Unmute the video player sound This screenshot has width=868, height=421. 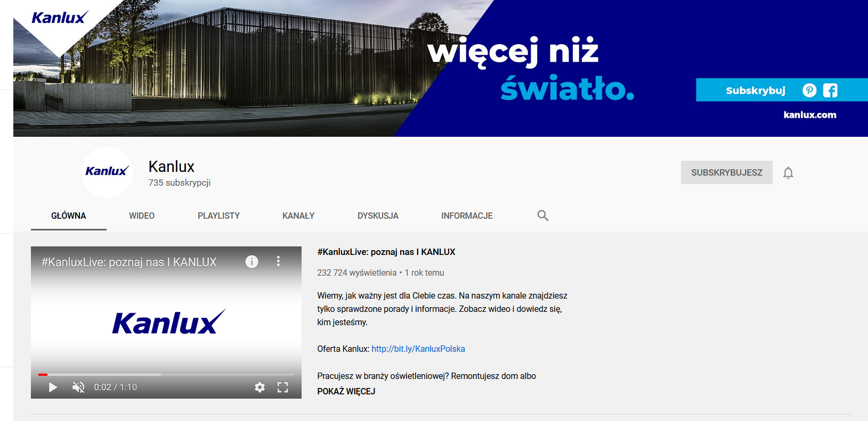[x=78, y=387]
